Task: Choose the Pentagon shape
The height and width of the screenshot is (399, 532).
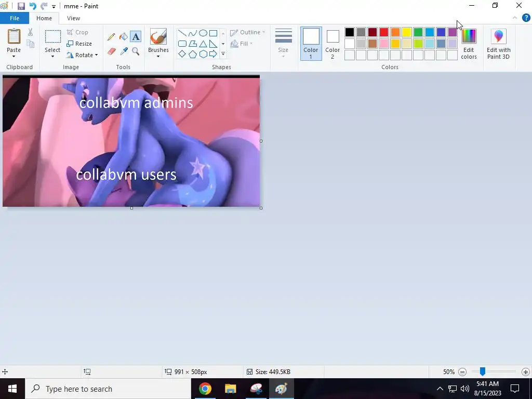Action: (192, 54)
